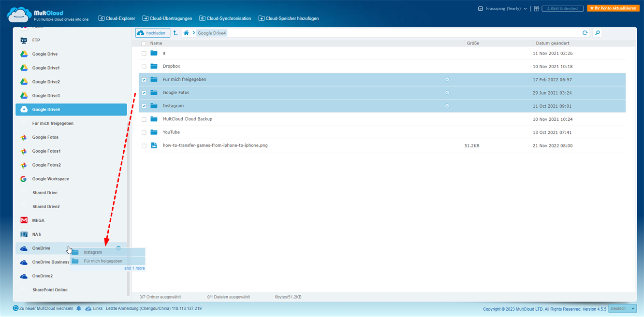This screenshot has width=644, height=317.
Task: Open the Cloud-Übertragungen menu
Action: click(167, 18)
